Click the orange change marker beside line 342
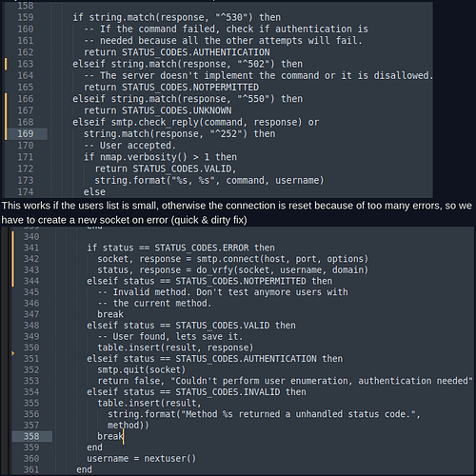Screen dimensions: 476x476 pos(12,259)
